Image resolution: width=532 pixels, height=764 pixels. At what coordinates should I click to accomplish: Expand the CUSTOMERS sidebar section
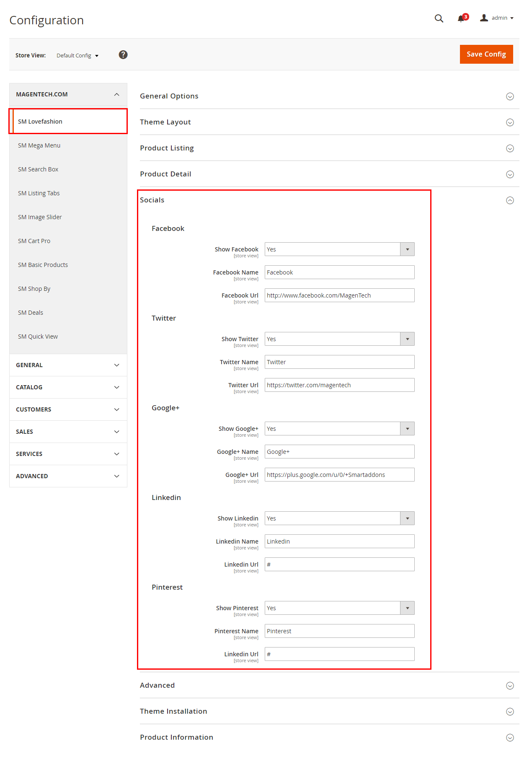(68, 409)
